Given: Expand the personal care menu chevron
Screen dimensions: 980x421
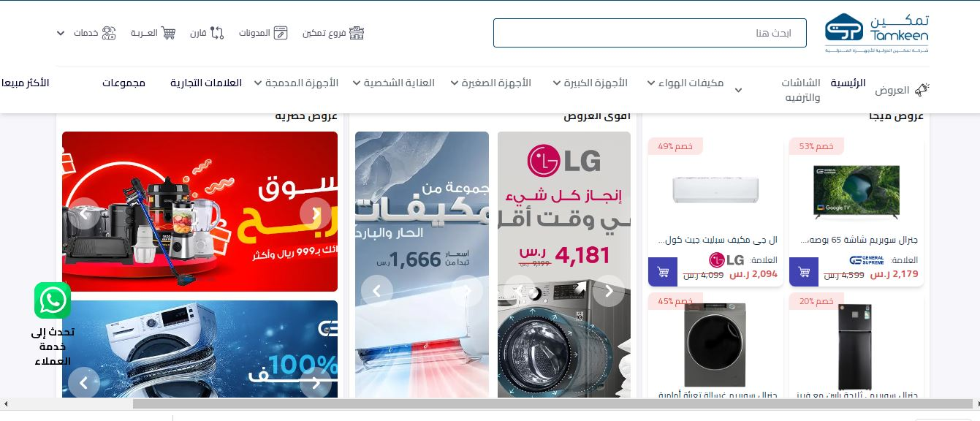Looking at the screenshot, I should click(357, 83).
